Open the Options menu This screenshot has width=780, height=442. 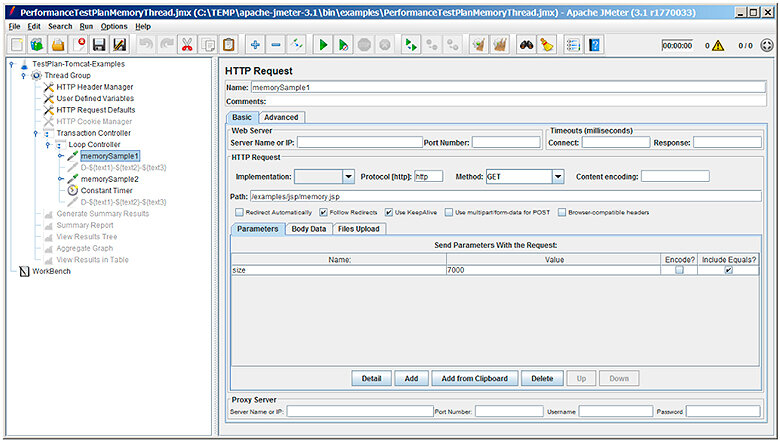click(114, 26)
